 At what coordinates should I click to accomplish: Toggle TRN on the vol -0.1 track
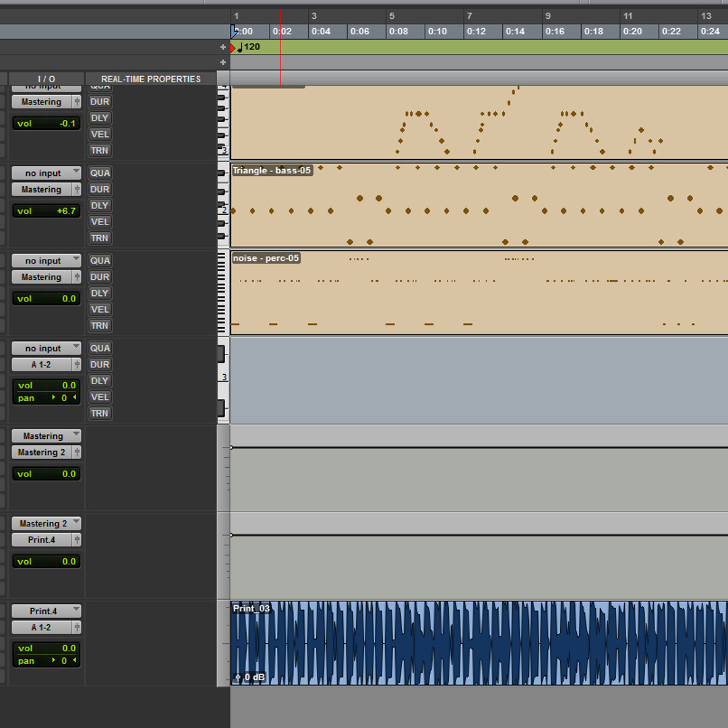click(x=100, y=150)
